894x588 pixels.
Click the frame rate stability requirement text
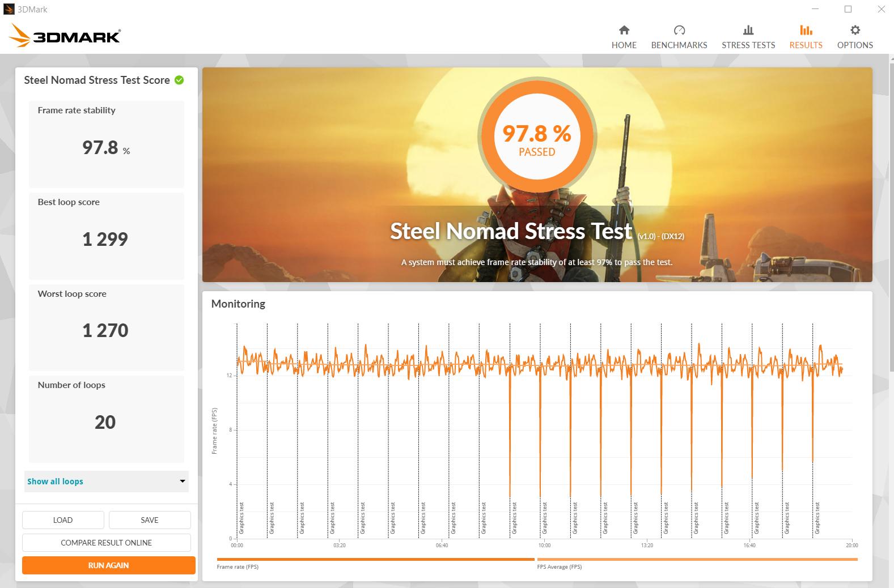537,262
